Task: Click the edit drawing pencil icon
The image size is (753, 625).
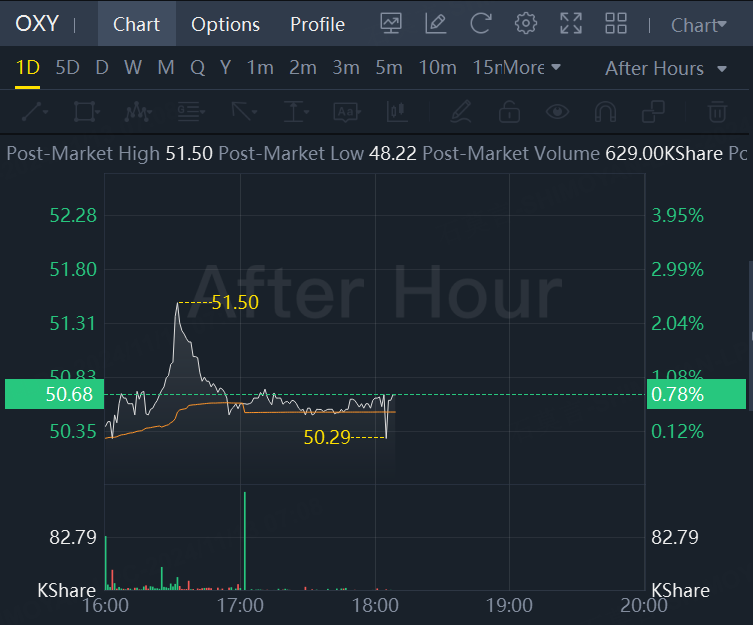Action: point(436,23)
